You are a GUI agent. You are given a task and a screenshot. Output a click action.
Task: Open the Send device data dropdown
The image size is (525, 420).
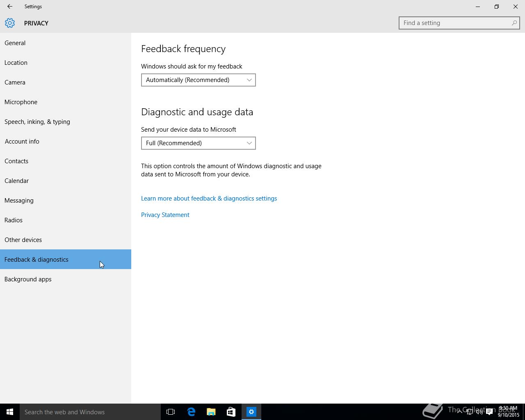coord(199,143)
